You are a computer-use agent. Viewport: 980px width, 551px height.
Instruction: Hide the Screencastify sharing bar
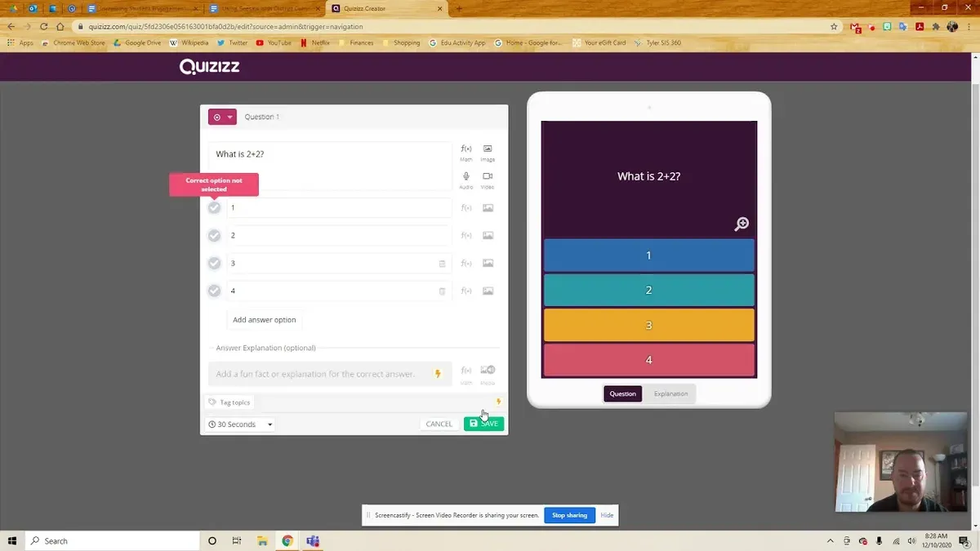[x=607, y=515]
